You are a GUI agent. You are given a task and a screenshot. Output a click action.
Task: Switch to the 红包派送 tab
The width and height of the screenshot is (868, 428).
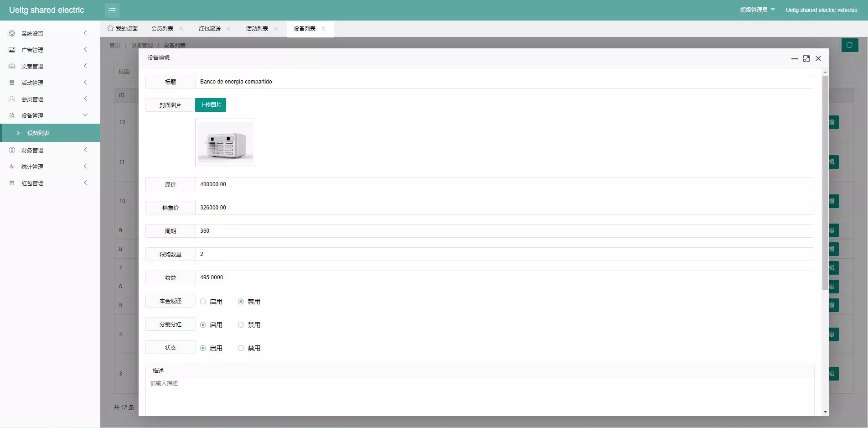click(210, 28)
